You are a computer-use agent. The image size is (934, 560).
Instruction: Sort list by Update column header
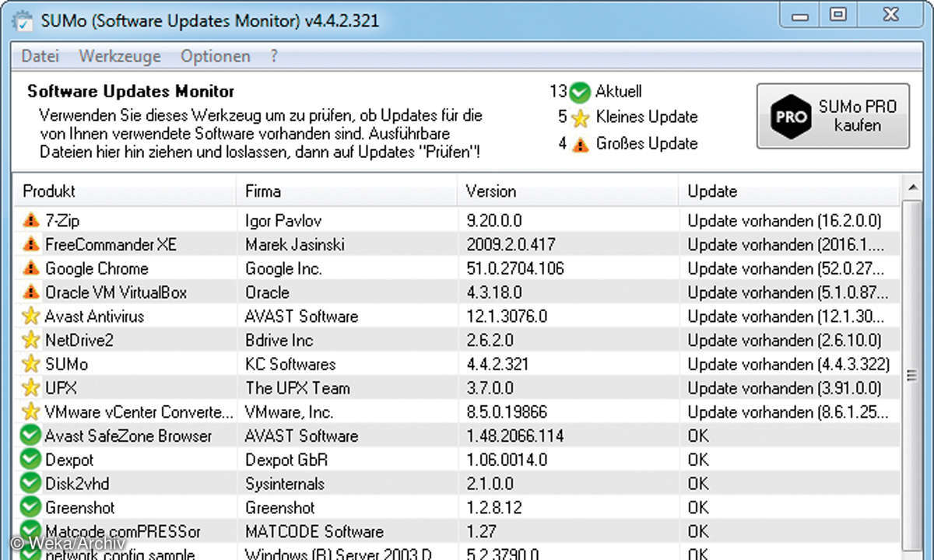[x=789, y=191]
